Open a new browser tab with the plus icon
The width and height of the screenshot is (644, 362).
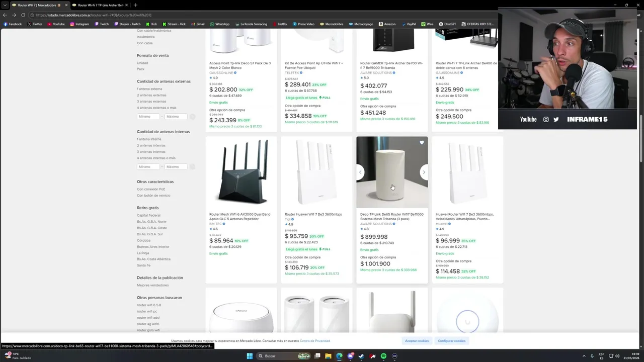click(x=135, y=5)
